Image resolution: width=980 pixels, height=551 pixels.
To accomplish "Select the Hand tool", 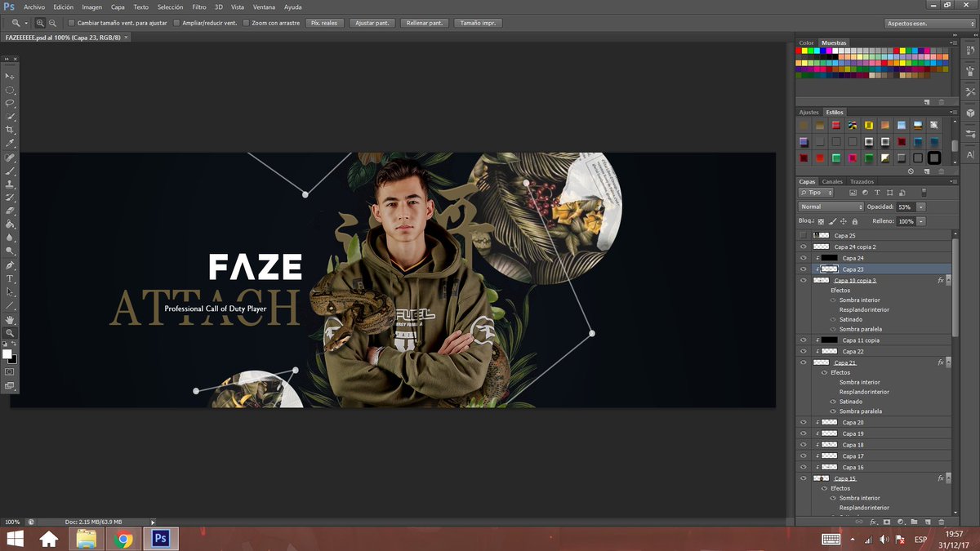I will (10, 319).
